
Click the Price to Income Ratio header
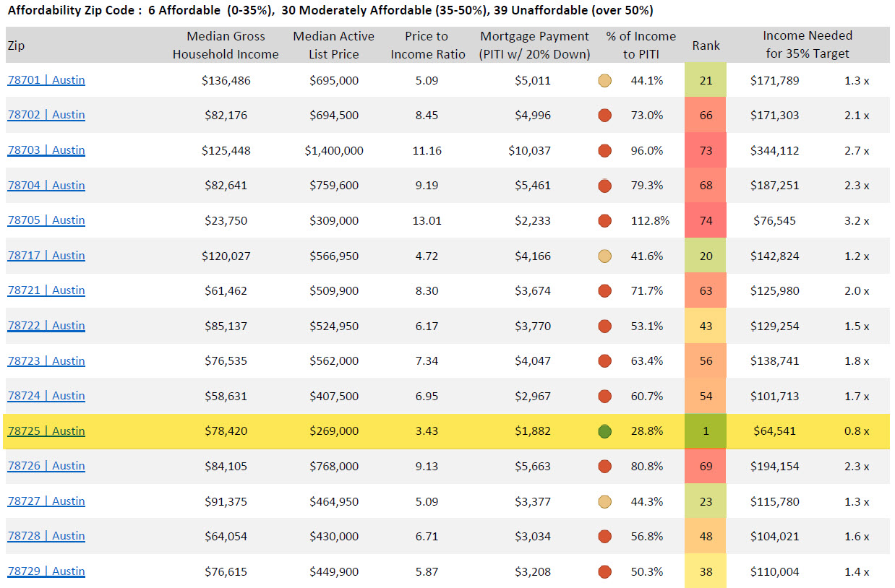pos(428,46)
